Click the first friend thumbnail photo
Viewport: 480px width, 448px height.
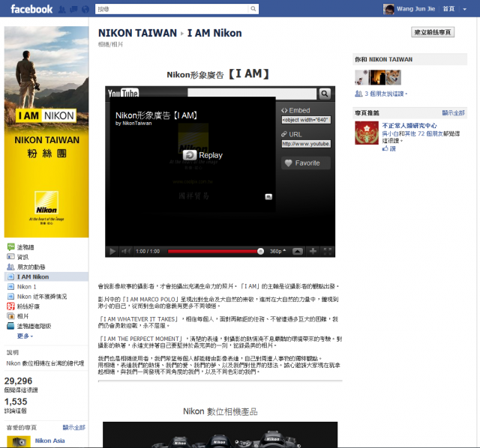pos(362,77)
